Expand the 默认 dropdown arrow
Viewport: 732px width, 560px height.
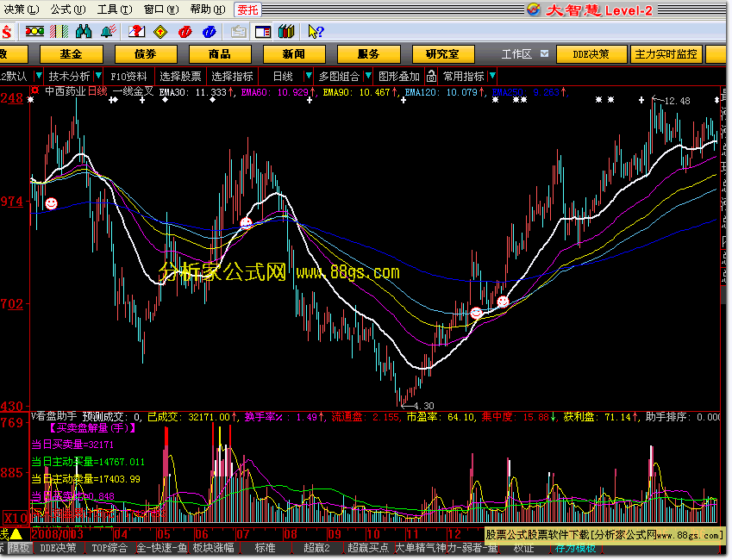coord(39,76)
